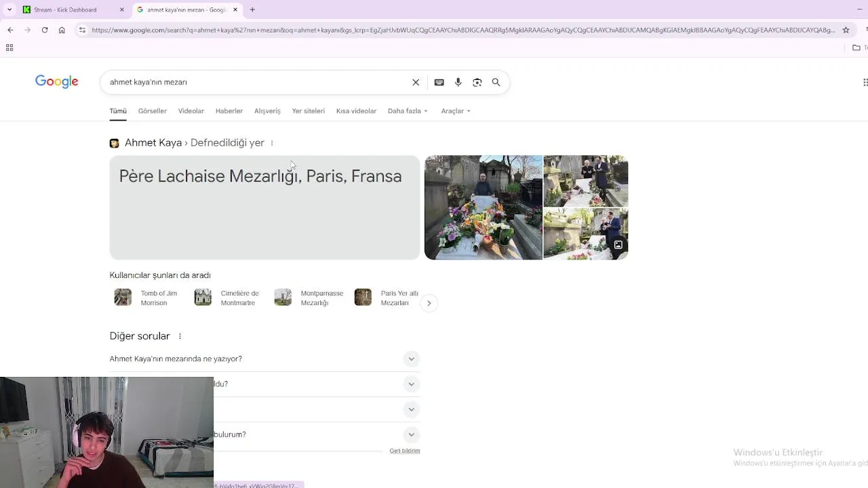
Task: Close the ahmet kaya'nın mezarı tab
Action: 235,9
